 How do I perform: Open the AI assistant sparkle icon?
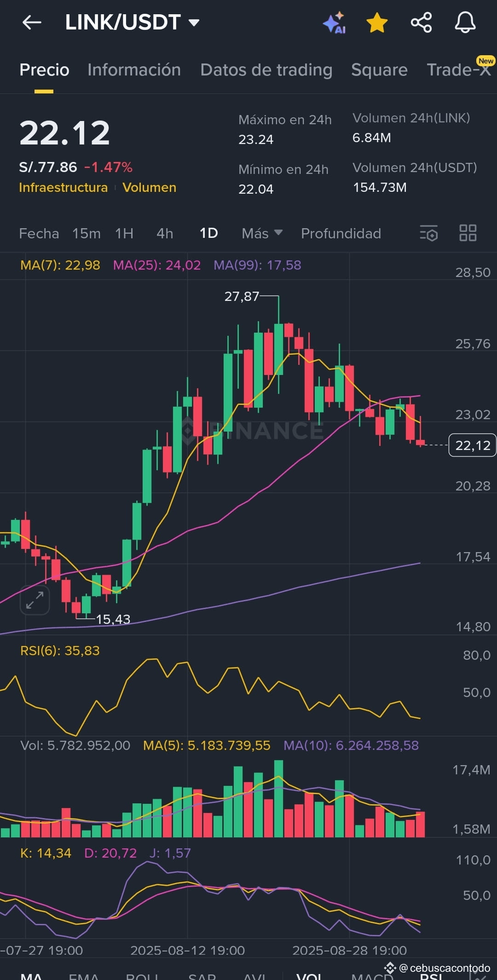335,23
